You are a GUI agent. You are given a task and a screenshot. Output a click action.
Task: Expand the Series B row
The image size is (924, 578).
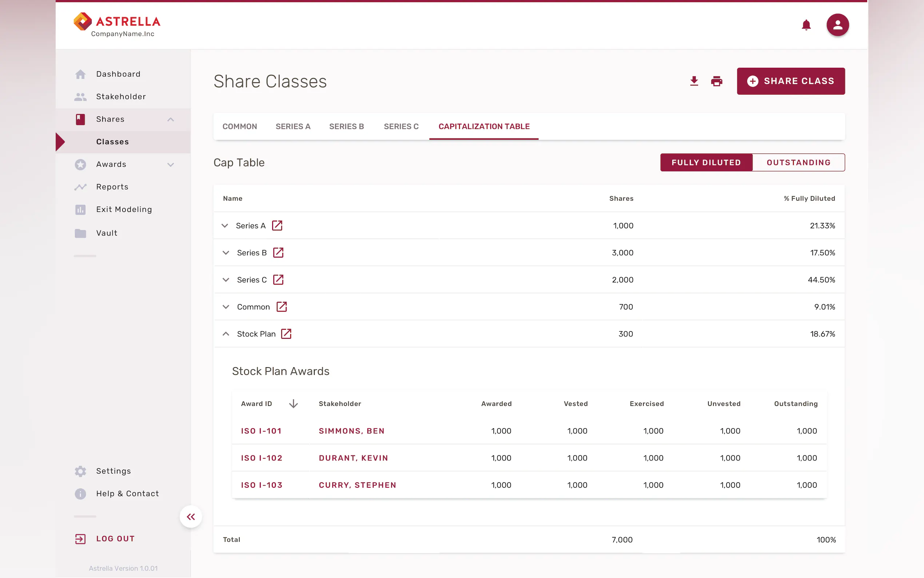pos(226,253)
